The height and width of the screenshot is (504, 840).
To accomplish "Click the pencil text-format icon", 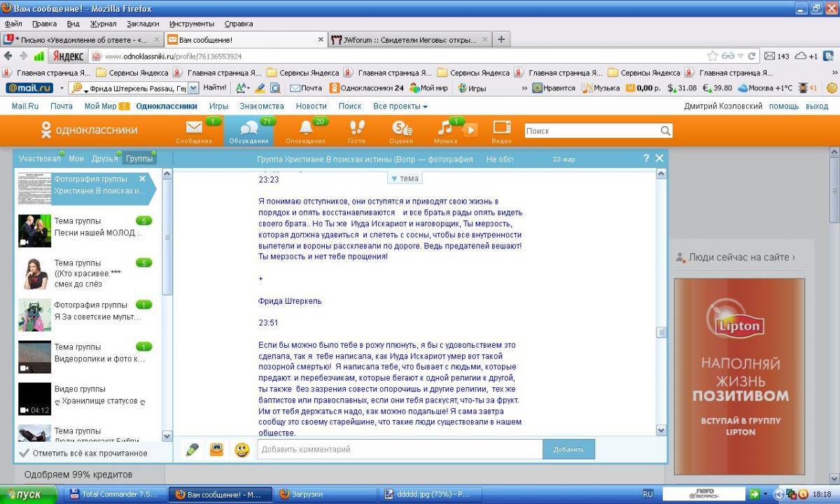I will click(x=192, y=449).
